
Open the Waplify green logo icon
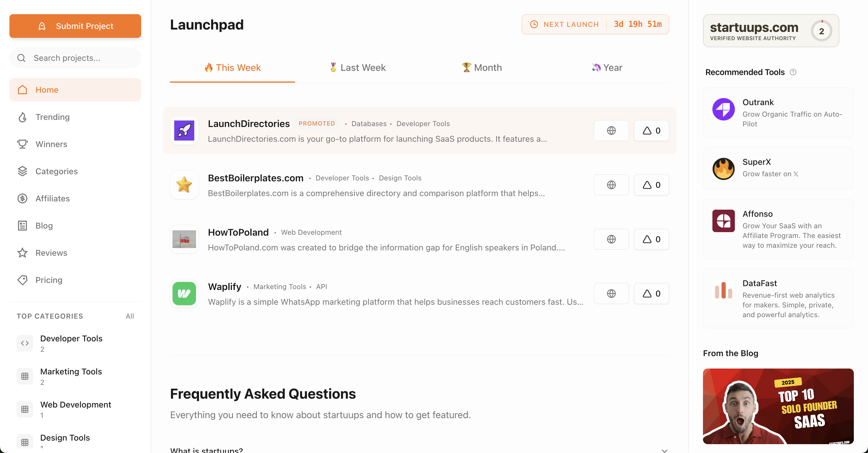tap(184, 294)
